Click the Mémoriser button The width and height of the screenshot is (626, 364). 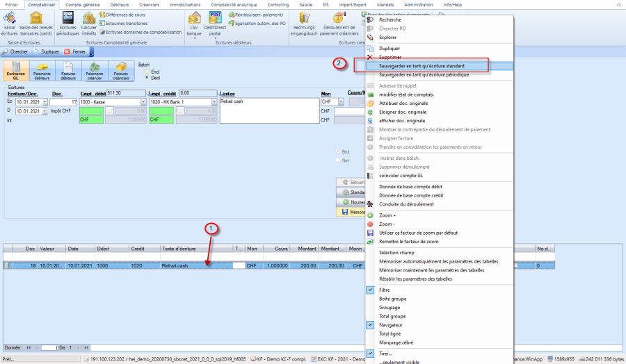tap(351, 212)
